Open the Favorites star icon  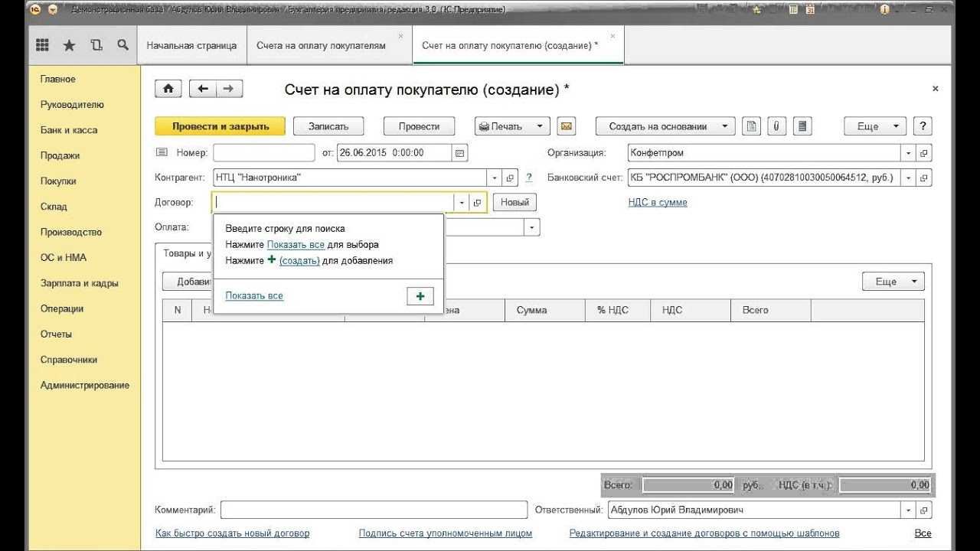click(69, 45)
